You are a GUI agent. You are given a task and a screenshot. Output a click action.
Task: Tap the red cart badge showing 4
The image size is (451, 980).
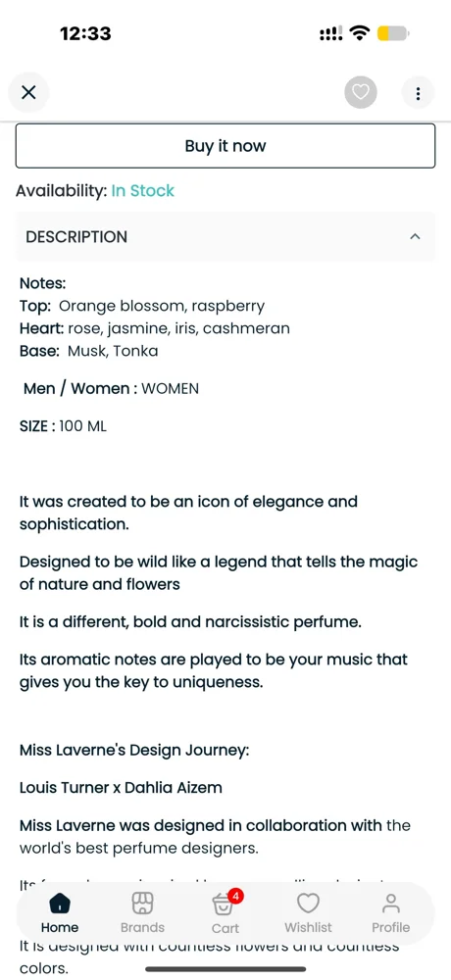[x=235, y=897]
